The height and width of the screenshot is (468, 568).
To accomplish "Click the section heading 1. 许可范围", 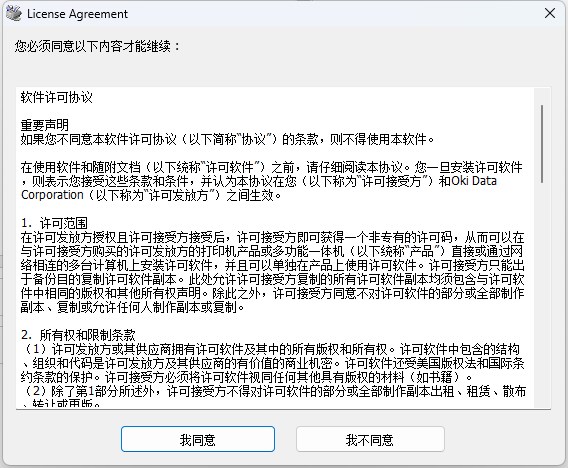I will coord(54,223).
